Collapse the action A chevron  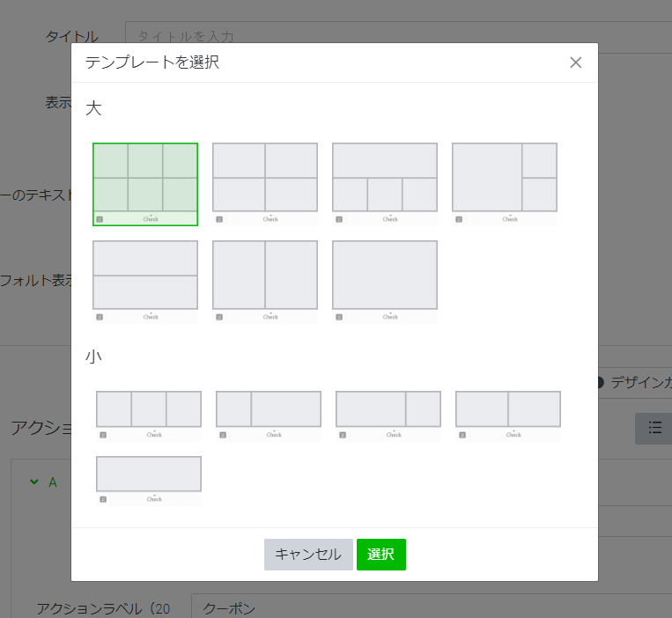tap(34, 482)
